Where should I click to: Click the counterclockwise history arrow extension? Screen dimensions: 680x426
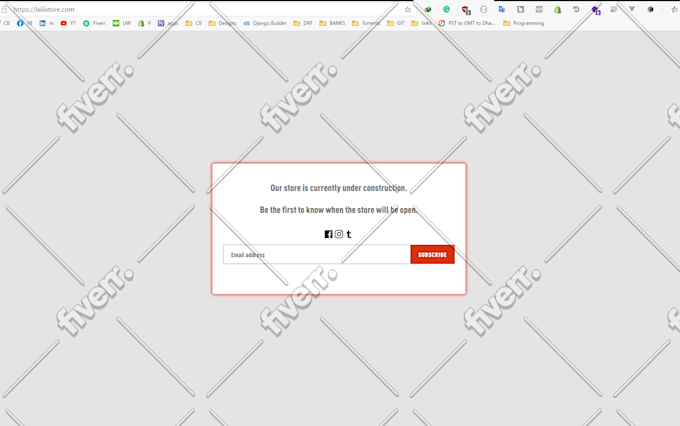click(x=576, y=9)
